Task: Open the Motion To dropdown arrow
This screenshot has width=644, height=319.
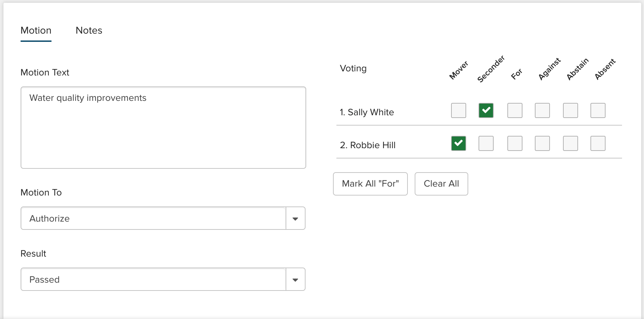Action: pyautogui.click(x=295, y=218)
